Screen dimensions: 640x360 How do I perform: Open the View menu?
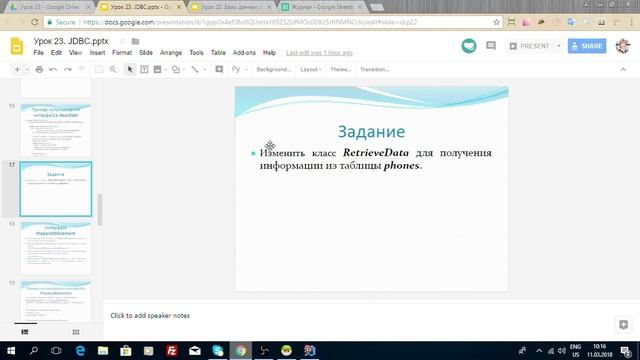coord(76,53)
